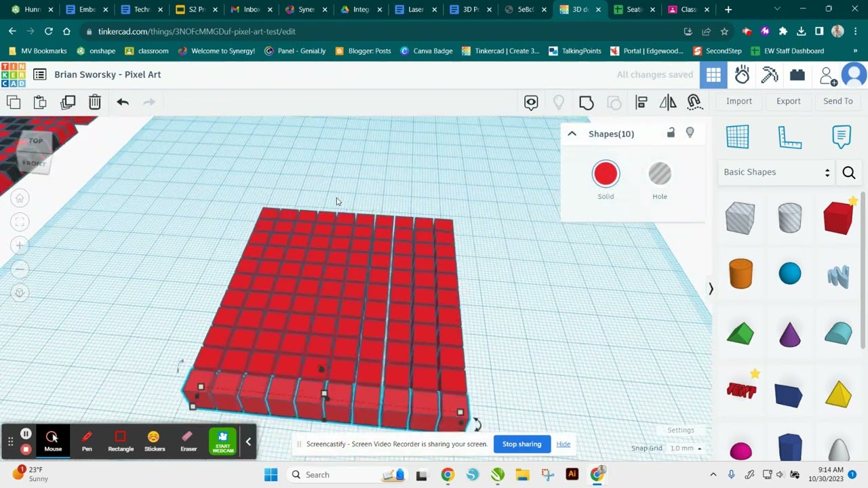
Task: Mirror the selected shapes
Action: click(x=668, y=102)
